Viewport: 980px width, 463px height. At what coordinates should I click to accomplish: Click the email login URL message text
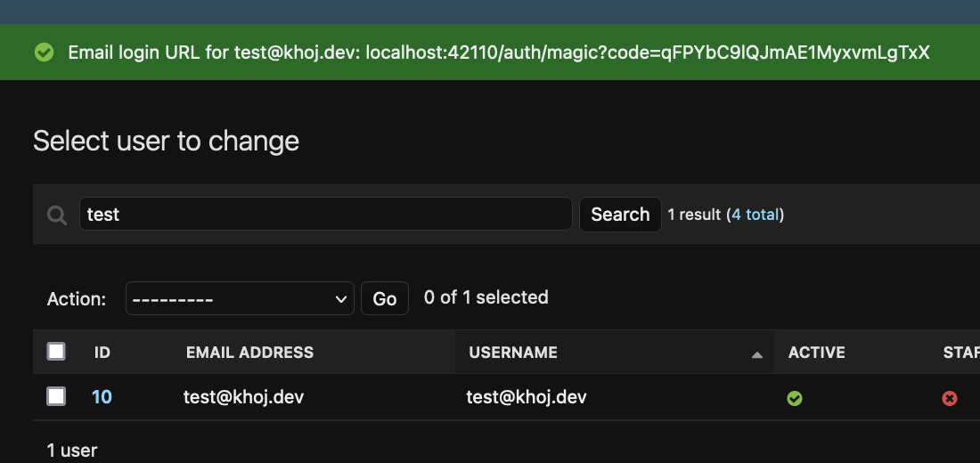pos(499,53)
